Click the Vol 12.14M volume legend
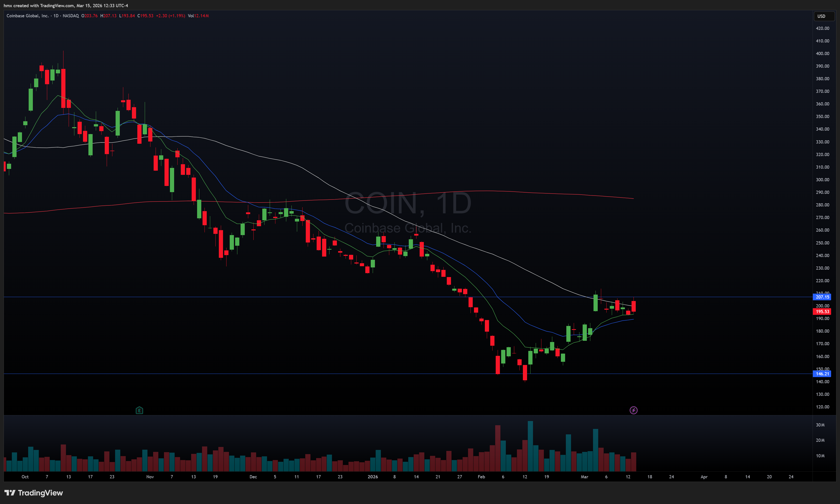Image resolution: width=840 pixels, height=504 pixels. point(198,16)
